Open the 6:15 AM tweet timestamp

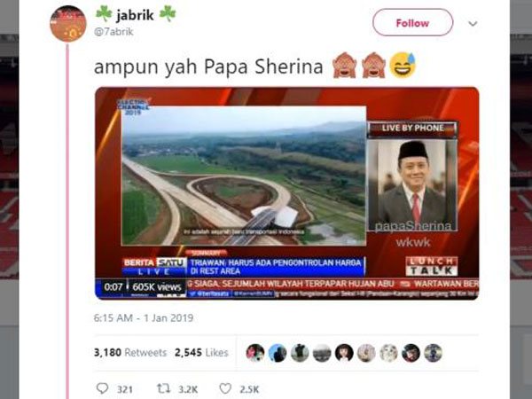coord(144,318)
